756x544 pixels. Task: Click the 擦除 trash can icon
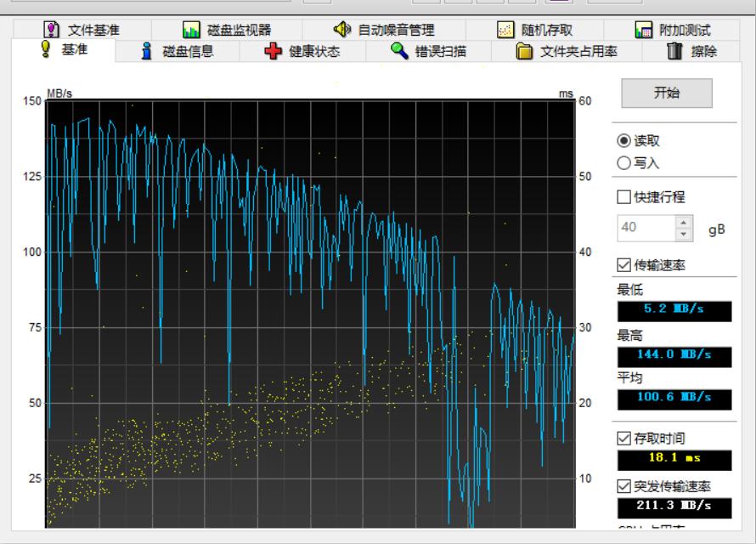pyautogui.click(x=674, y=52)
